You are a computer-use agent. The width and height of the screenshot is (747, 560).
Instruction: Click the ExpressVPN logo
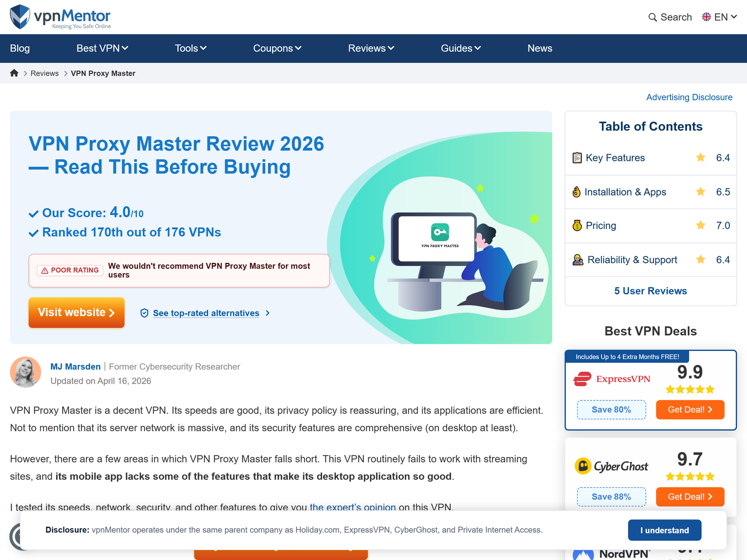click(612, 379)
